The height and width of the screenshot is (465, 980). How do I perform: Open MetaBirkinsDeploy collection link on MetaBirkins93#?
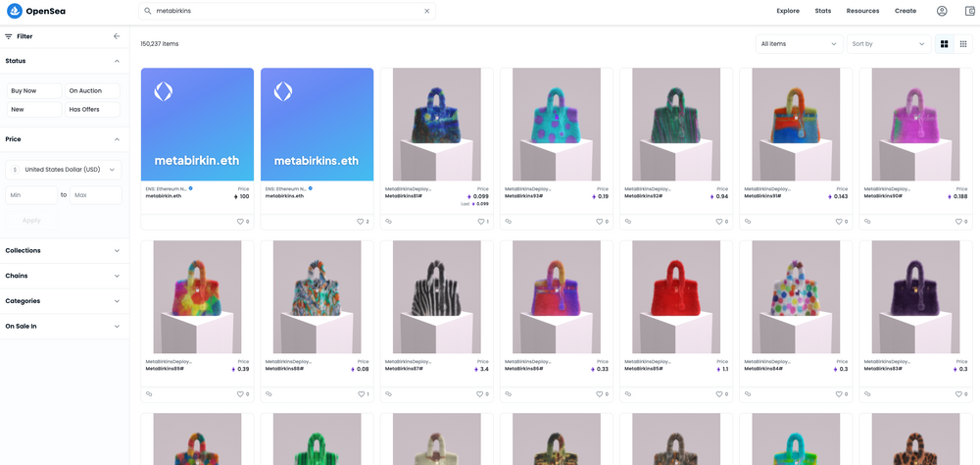point(528,188)
